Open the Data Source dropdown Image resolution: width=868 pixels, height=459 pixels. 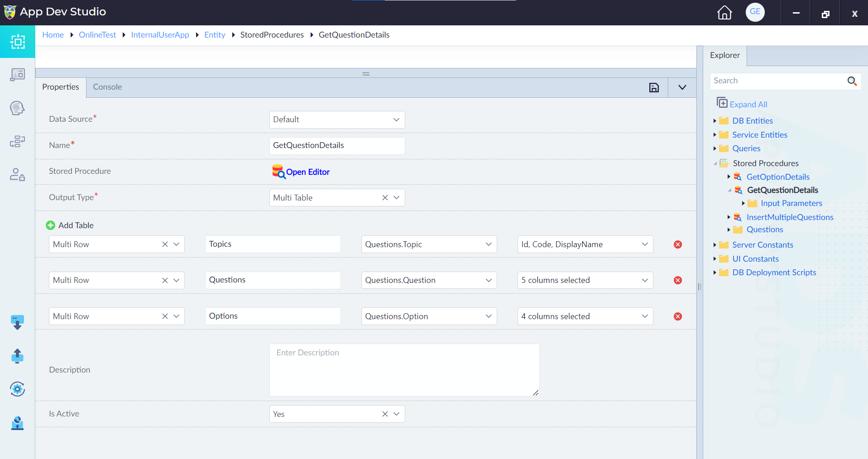337,120
